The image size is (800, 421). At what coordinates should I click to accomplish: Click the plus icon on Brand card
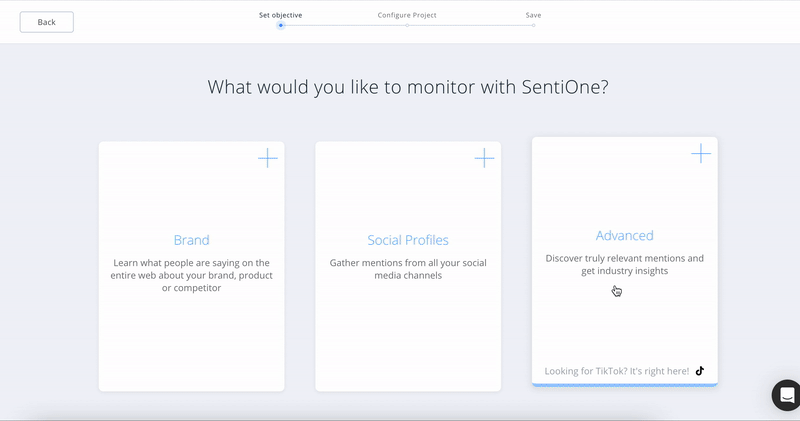point(268,158)
